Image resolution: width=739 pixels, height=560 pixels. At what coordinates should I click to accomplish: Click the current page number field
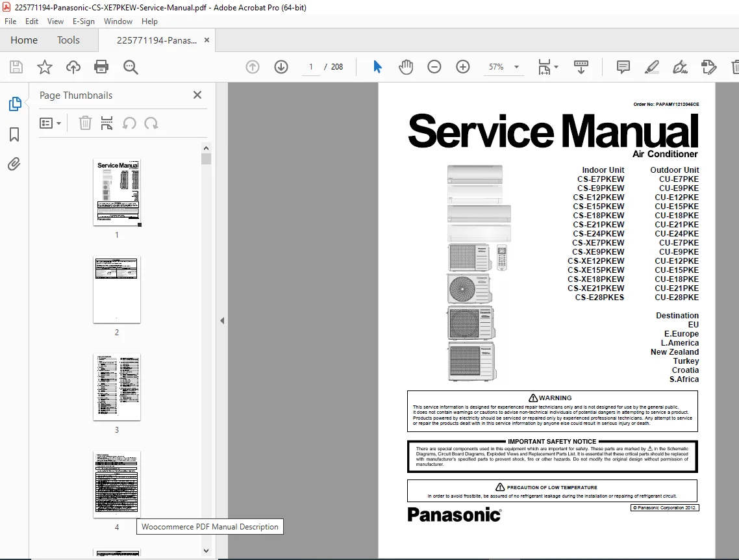click(310, 67)
